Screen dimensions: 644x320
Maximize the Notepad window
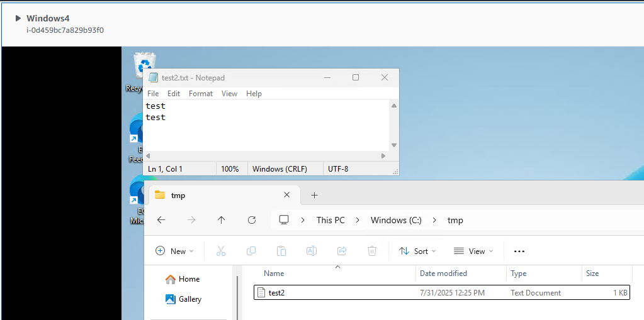[356, 77]
